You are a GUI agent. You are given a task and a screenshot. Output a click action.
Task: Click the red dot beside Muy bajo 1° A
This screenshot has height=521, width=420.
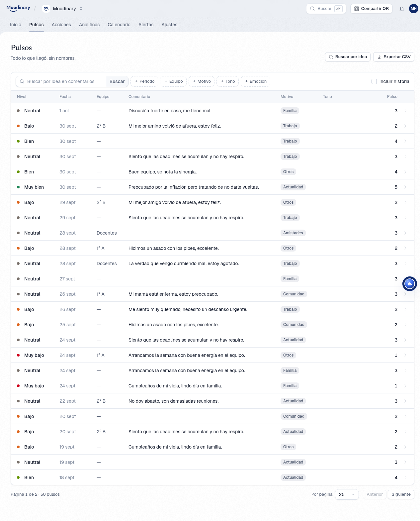click(18, 355)
